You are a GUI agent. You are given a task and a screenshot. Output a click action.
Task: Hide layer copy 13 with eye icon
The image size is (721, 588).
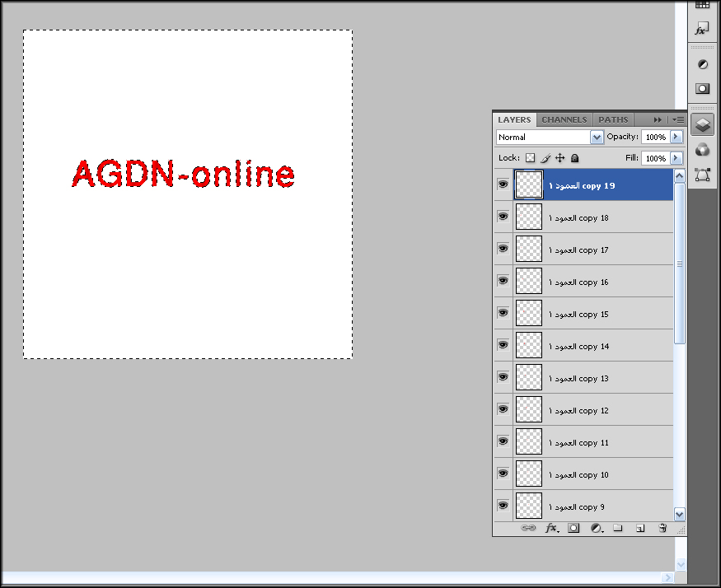coord(503,377)
